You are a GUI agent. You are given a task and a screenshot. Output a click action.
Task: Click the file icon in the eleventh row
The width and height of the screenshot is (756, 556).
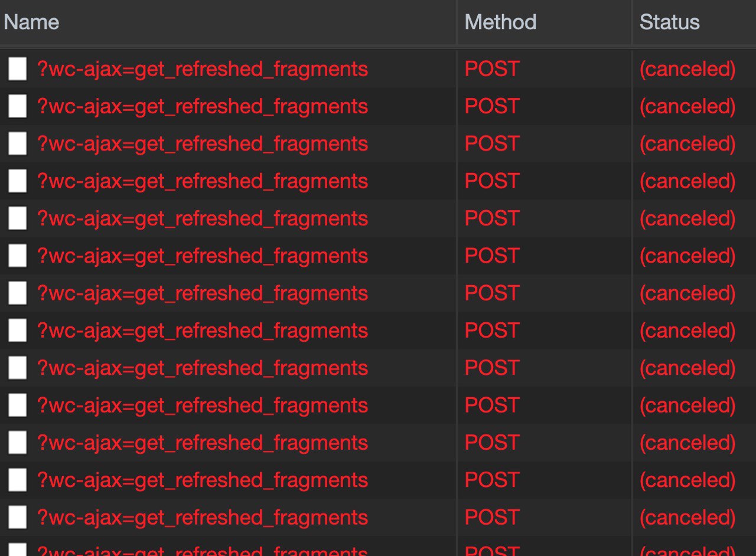18,443
